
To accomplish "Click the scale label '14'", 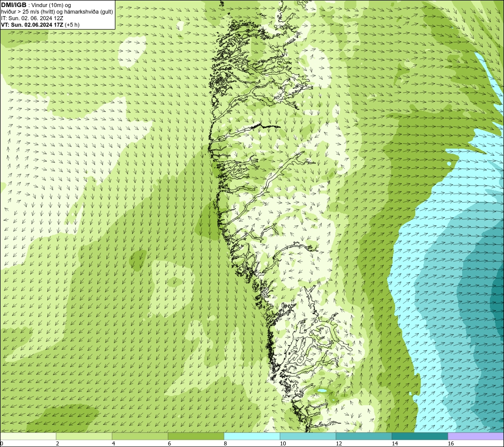I will point(395,444).
